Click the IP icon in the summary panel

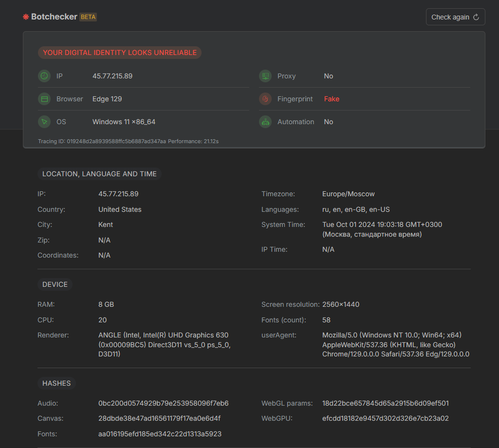pos(44,76)
